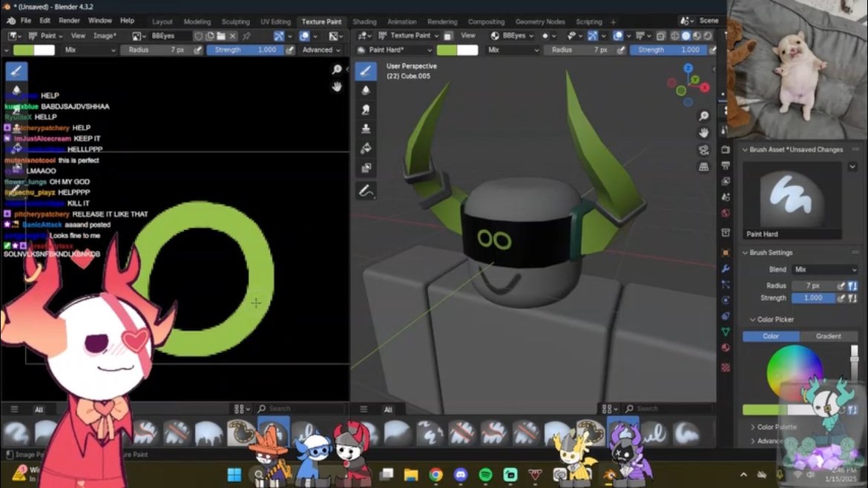Click the Paint Hard brush thumbnail preview

click(792, 200)
